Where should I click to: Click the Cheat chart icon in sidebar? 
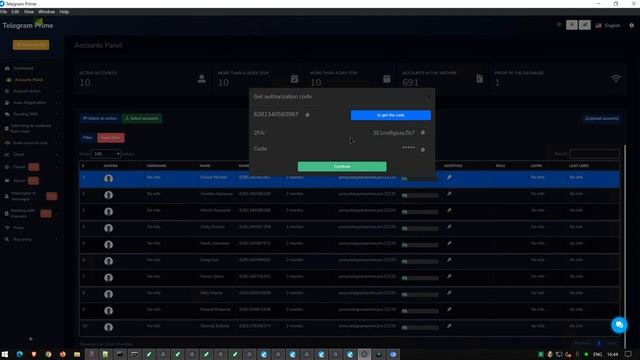[x=7, y=154]
